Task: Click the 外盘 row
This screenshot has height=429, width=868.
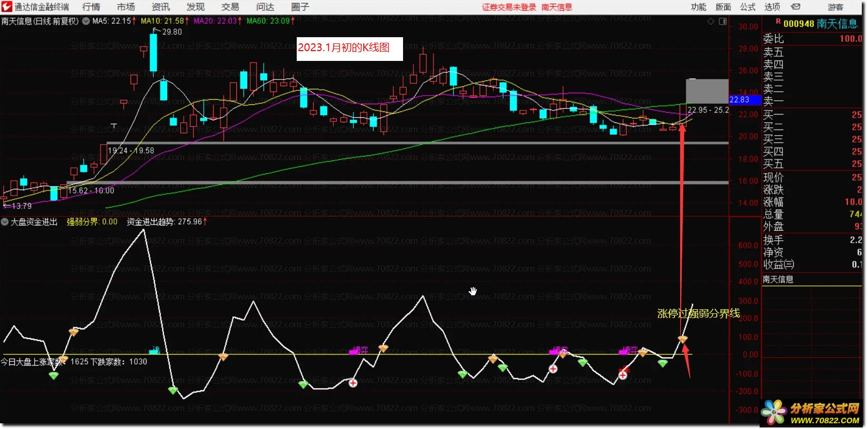Action: (812, 227)
